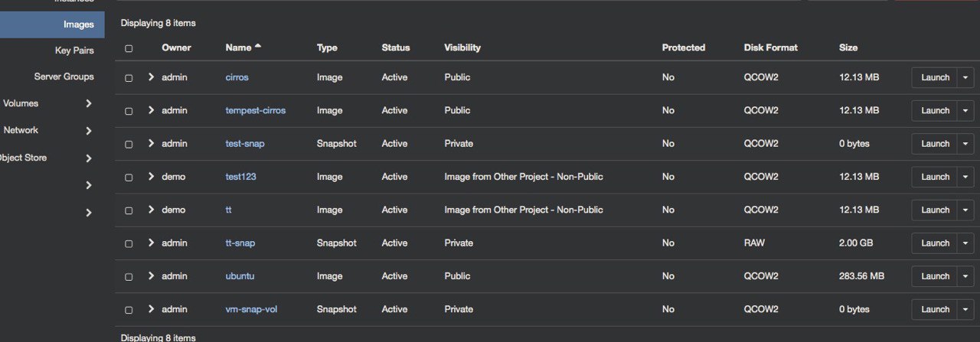Check the ubuntu row checkbox
Screen dimensions: 980x342
pos(129,277)
